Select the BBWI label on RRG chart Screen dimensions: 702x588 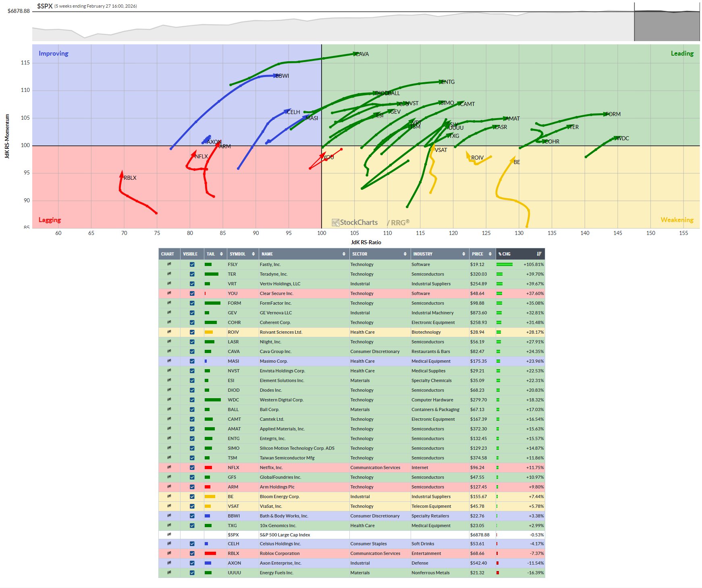coord(282,76)
